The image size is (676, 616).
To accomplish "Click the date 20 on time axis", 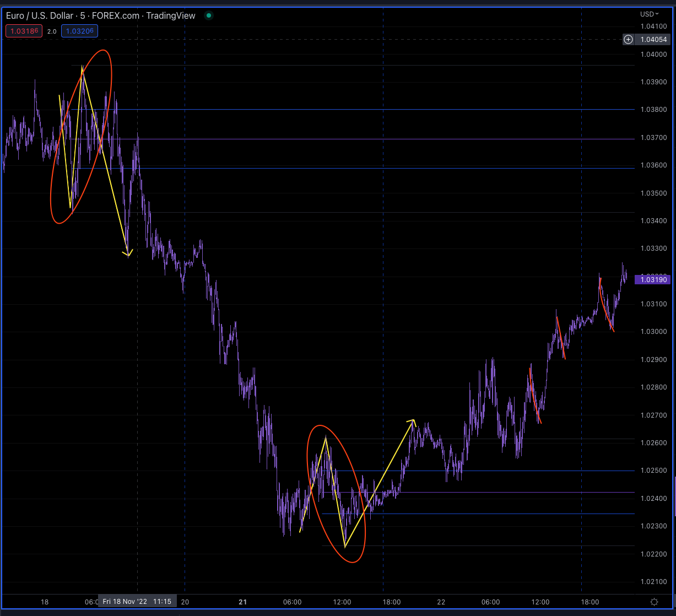I will pos(185,602).
